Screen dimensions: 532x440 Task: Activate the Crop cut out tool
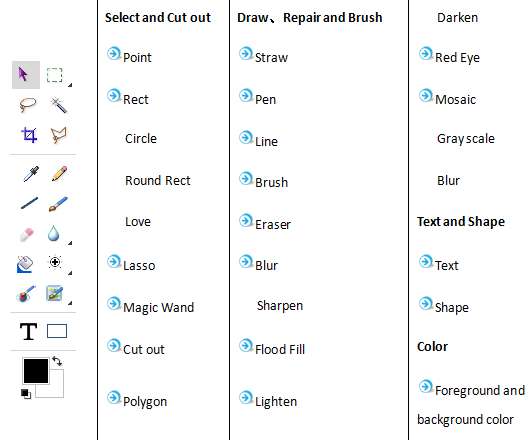tap(29, 135)
